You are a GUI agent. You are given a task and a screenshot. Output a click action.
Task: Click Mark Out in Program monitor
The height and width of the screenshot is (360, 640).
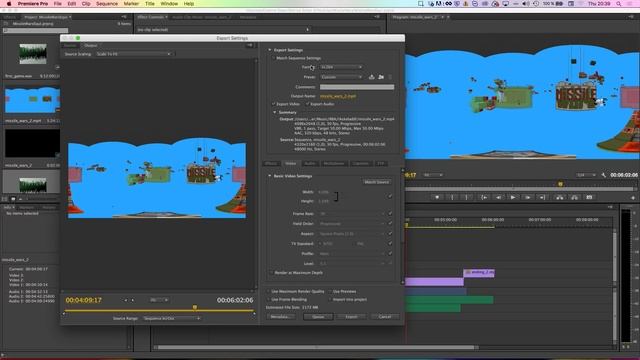pyautogui.click(x=467, y=198)
